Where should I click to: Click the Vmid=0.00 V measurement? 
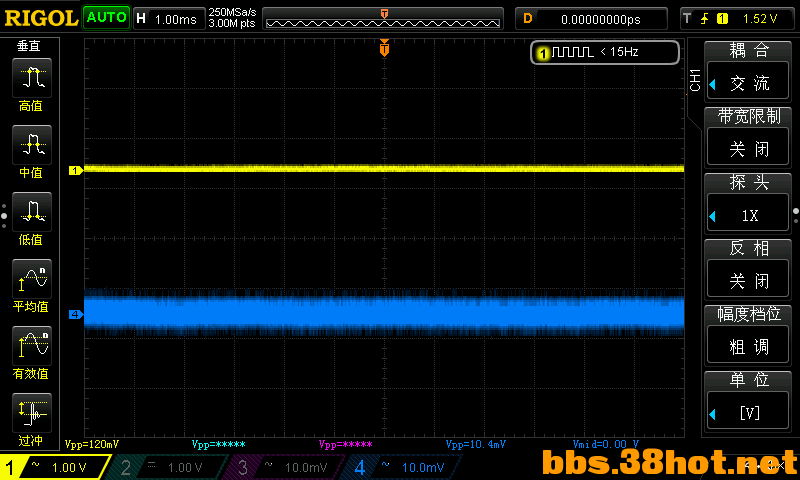pyautogui.click(x=606, y=444)
